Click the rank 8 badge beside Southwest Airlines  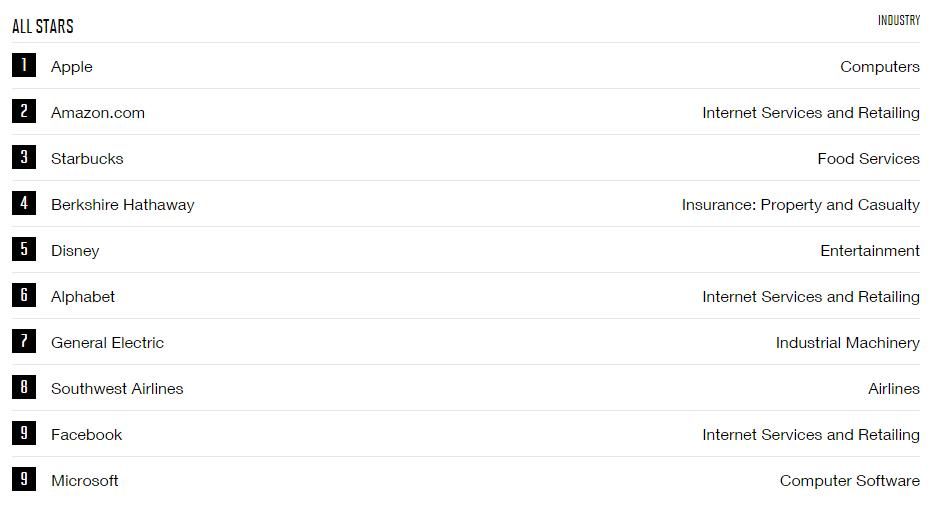(24, 388)
